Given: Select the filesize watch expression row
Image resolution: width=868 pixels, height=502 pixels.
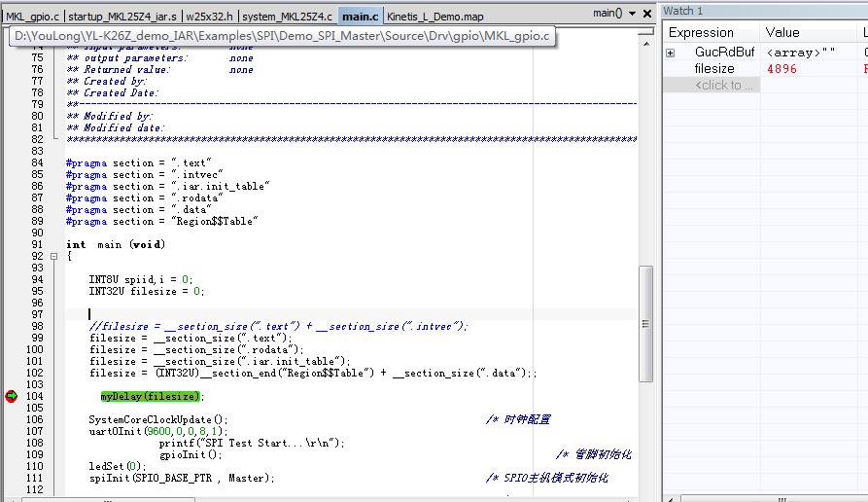Looking at the screenshot, I should pos(714,69).
